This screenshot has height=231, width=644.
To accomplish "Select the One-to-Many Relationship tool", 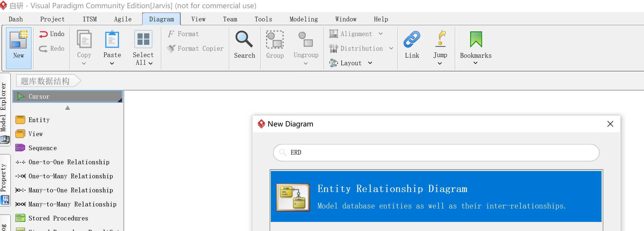I will point(70,176).
